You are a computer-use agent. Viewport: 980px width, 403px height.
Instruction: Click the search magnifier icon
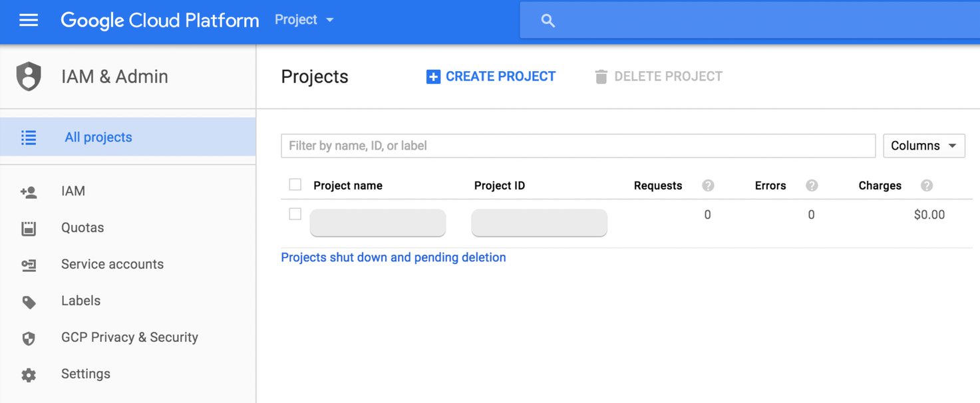click(x=548, y=21)
